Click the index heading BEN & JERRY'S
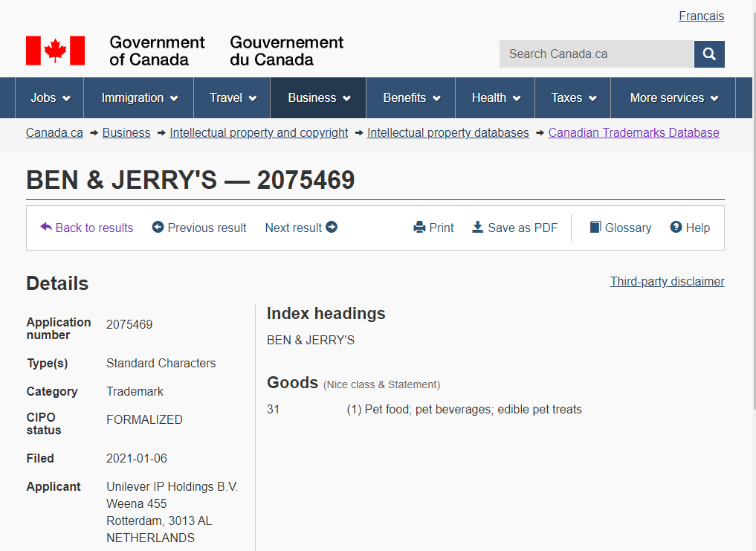Image resolution: width=756 pixels, height=551 pixels. (311, 340)
